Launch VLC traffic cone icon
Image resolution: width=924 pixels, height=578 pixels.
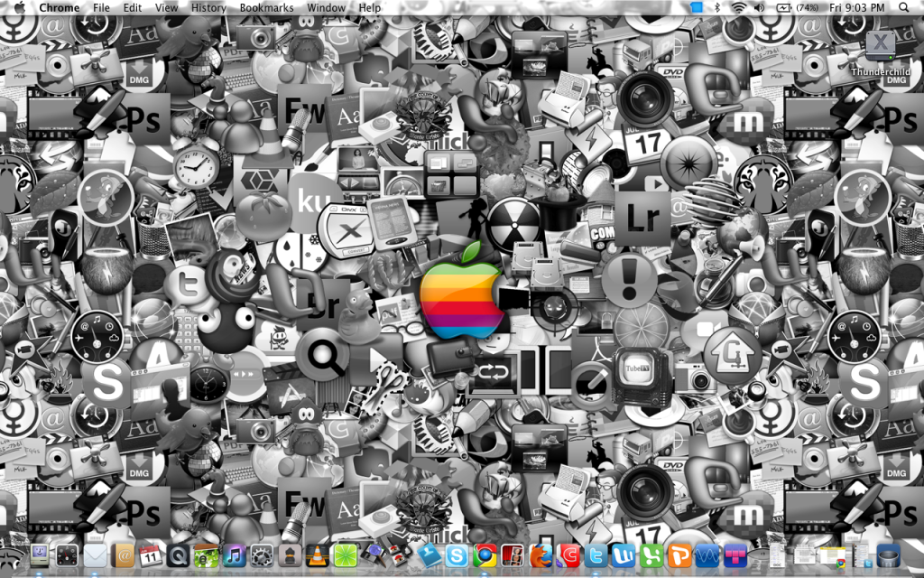coord(318,556)
